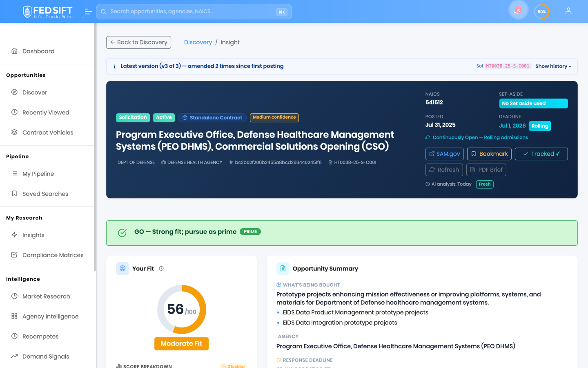
Task: Click the HT0038-25-S-C001 text under title
Action: pos(355,162)
